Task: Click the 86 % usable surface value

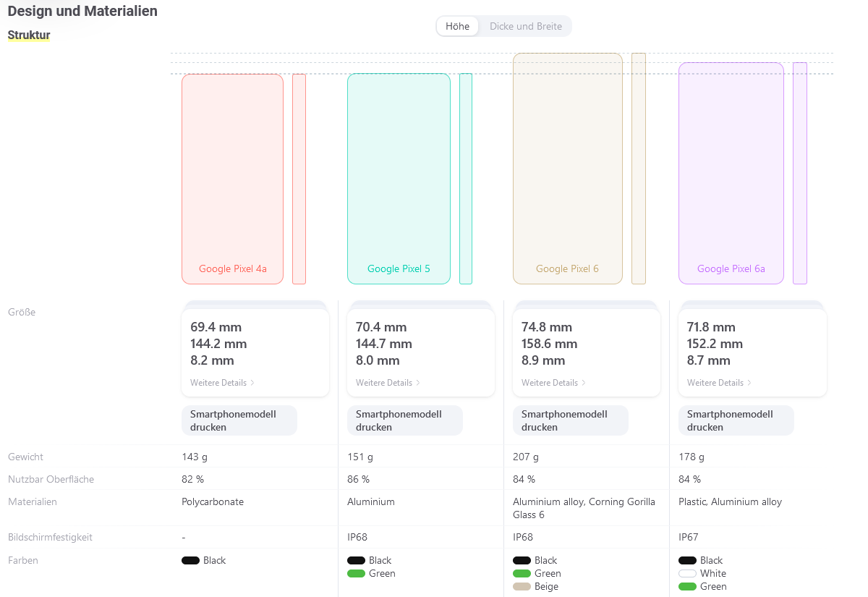Action: [358, 480]
